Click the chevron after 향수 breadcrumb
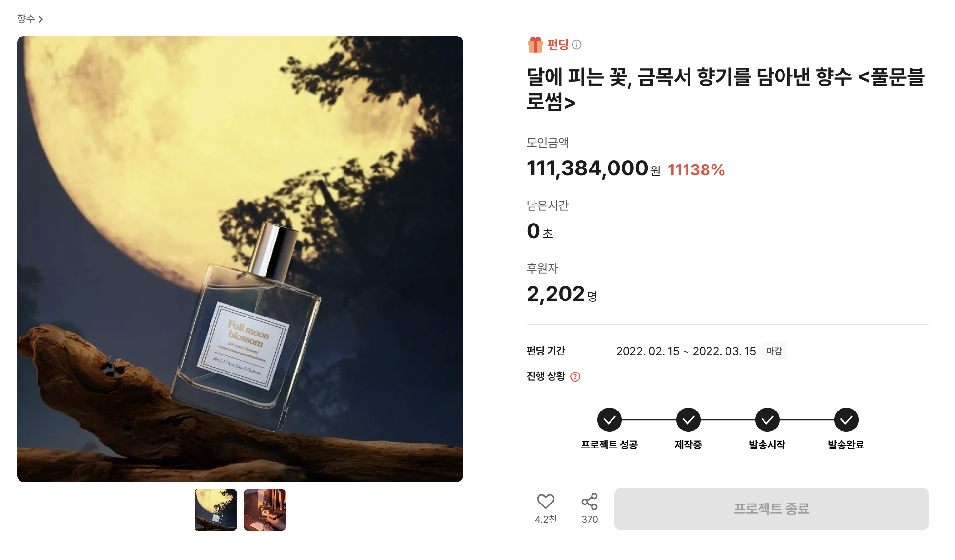The image size is (955, 560). point(41,19)
